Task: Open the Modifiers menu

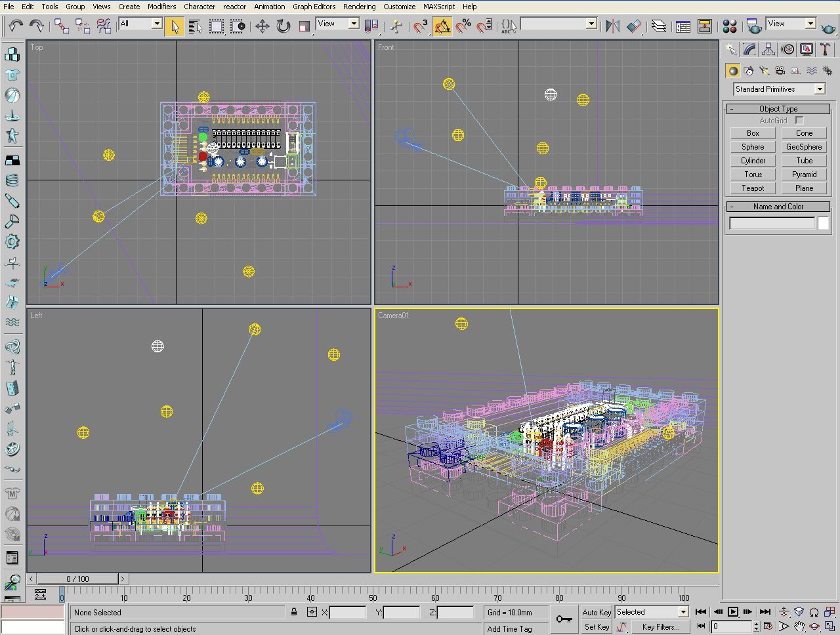Action: 161,7
